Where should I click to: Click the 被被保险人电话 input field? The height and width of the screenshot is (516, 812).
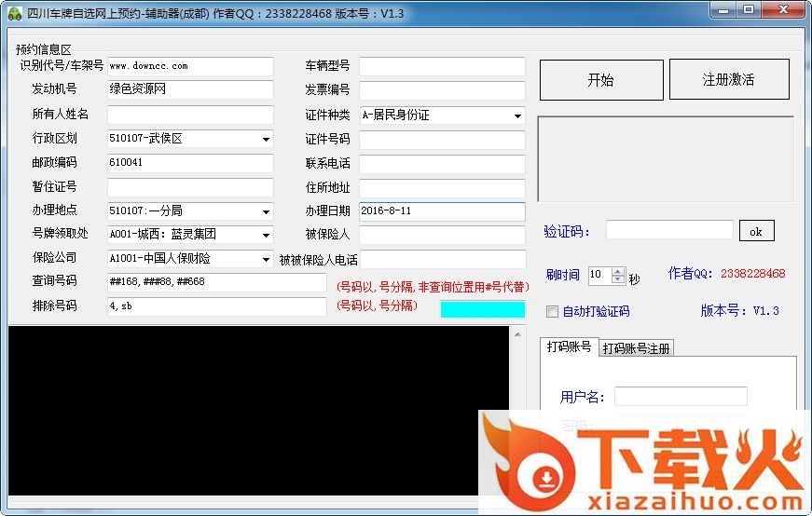pyautogui.click(x=443, y=259)
